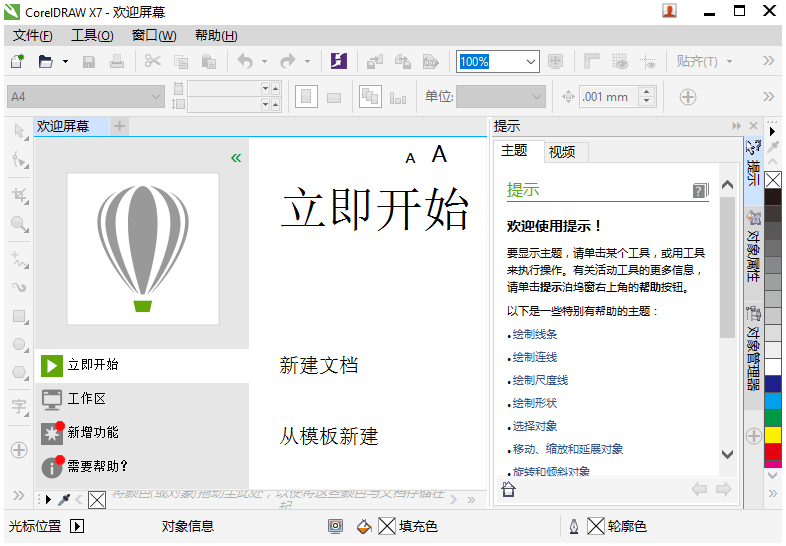Pick the green color swatch in palette

(772, 418)
